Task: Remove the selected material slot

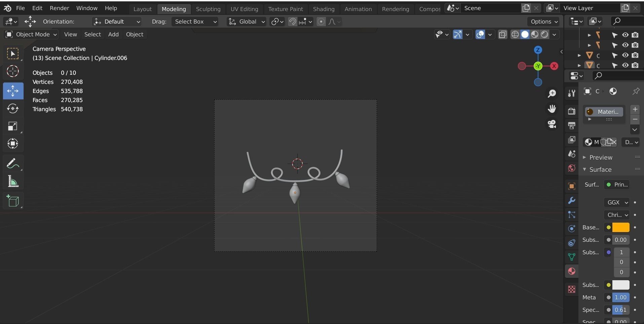Action: (x=635, y=119)
